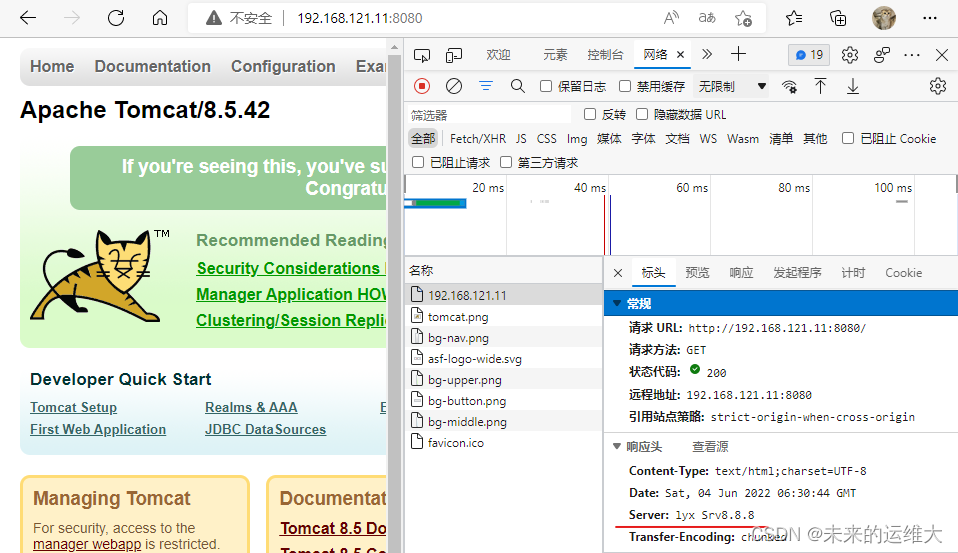The width and height of the screenshot is (958, 553).
Task: Click the not-secure warning triangle icon
Action: (213, 18)
